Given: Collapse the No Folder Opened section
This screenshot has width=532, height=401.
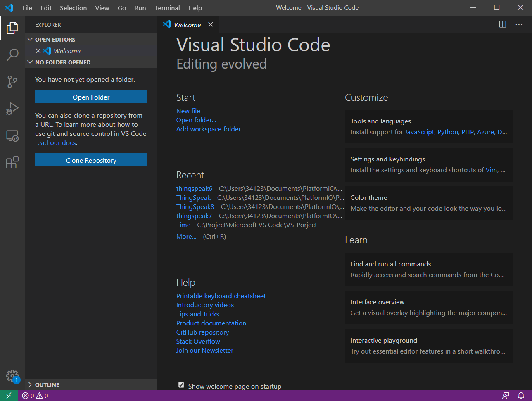Looking at the screenshot, I should click(30, 62).
